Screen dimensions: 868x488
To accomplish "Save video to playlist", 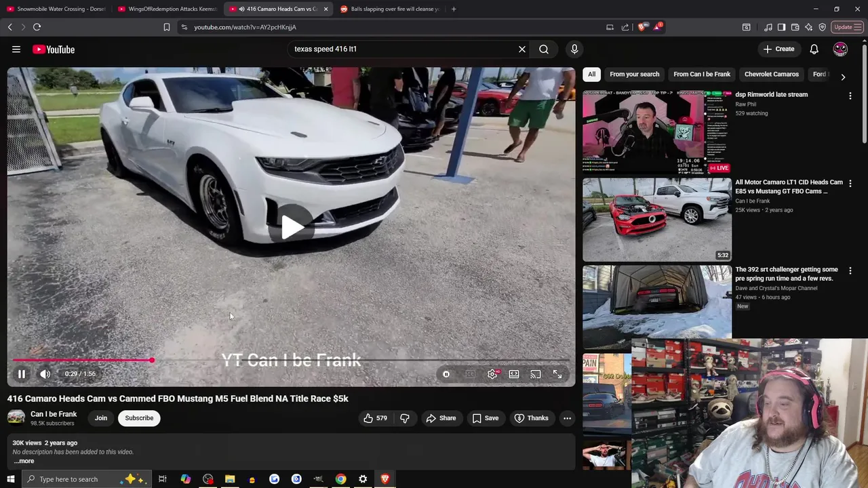I will [486, 418].
